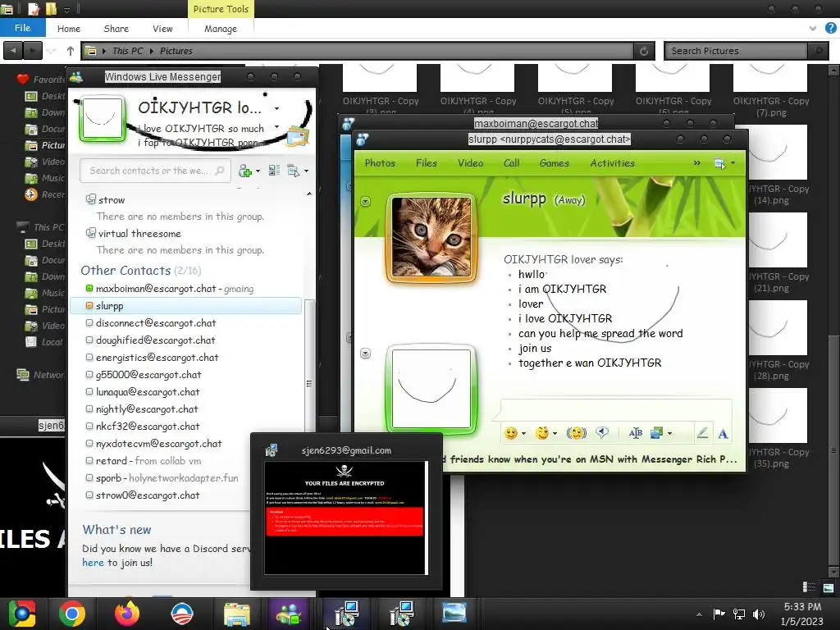Expand background picture dropdown arrow

click(669, 433)
